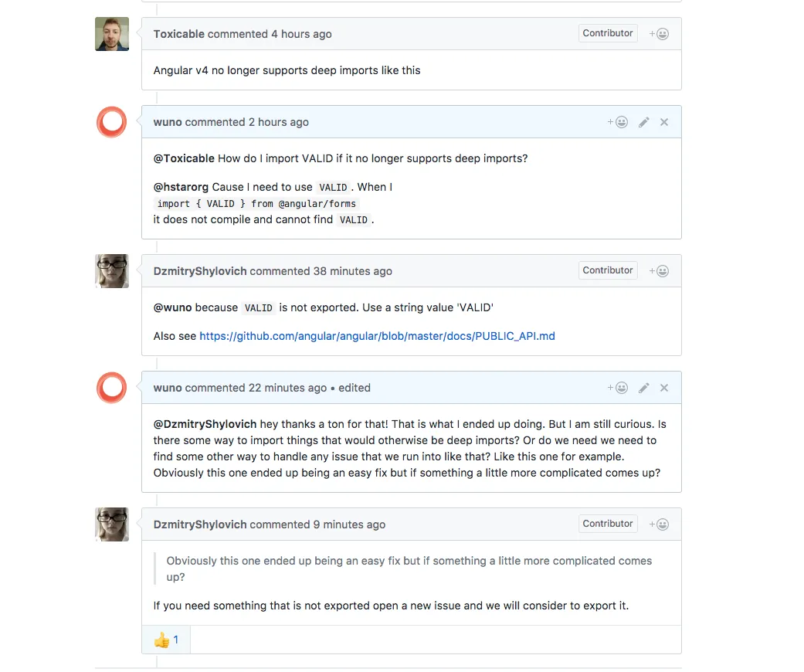Toggle the thumbs up reaction

[x=166, y=640]
